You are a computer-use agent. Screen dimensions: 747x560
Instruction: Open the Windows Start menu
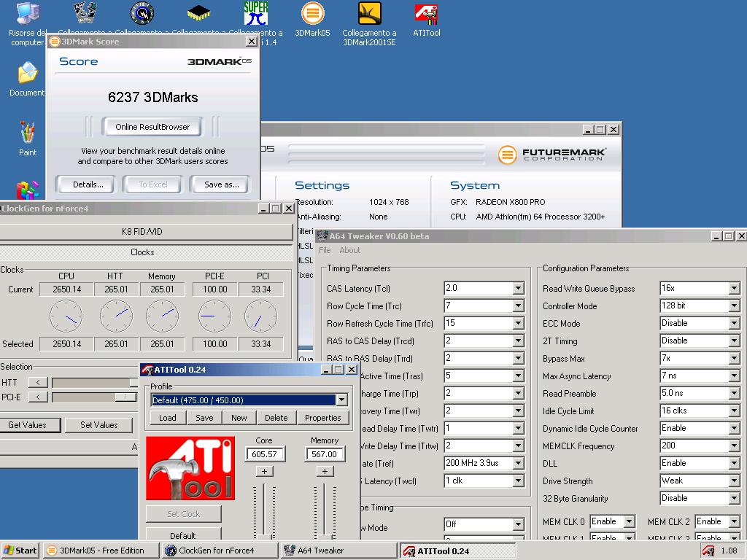20,551
